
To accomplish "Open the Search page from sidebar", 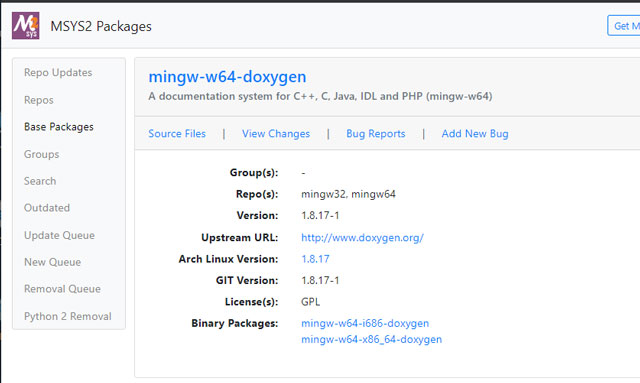I will [40, 181].
